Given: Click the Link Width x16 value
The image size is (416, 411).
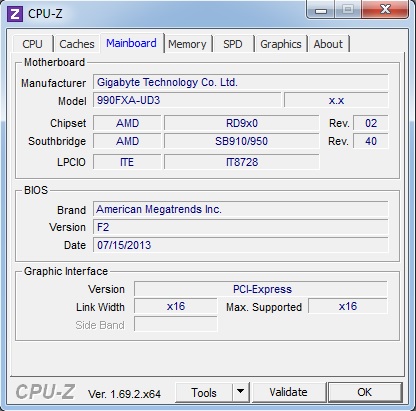Looking at the screenshot, I should (176, 306).
